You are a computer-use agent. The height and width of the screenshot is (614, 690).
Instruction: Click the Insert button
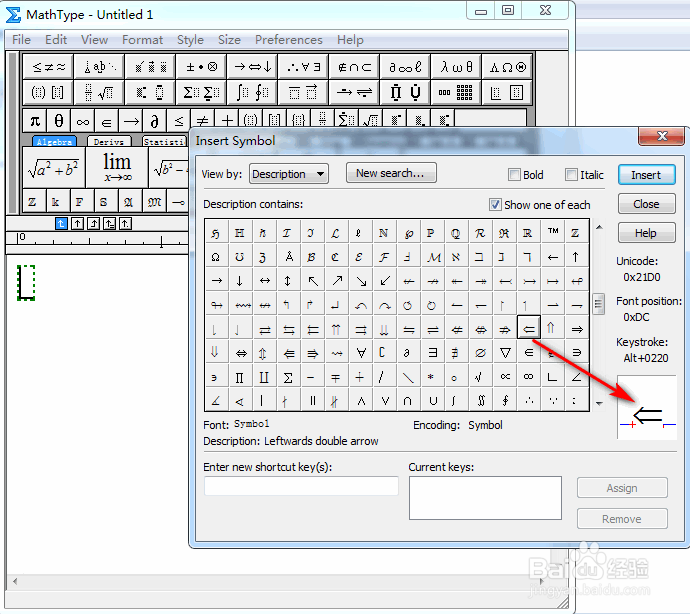pos(646,175)
